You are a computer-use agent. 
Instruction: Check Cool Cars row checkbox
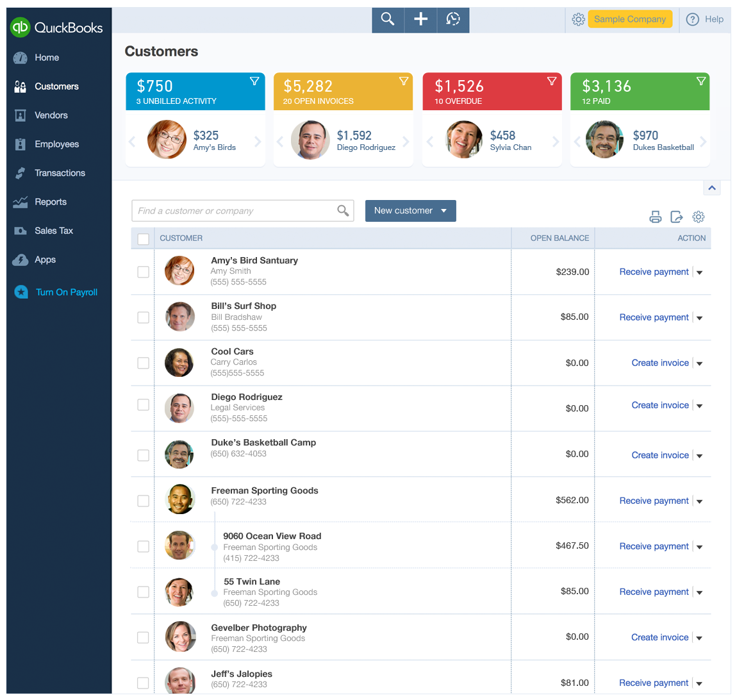click(x=144, y=363)
